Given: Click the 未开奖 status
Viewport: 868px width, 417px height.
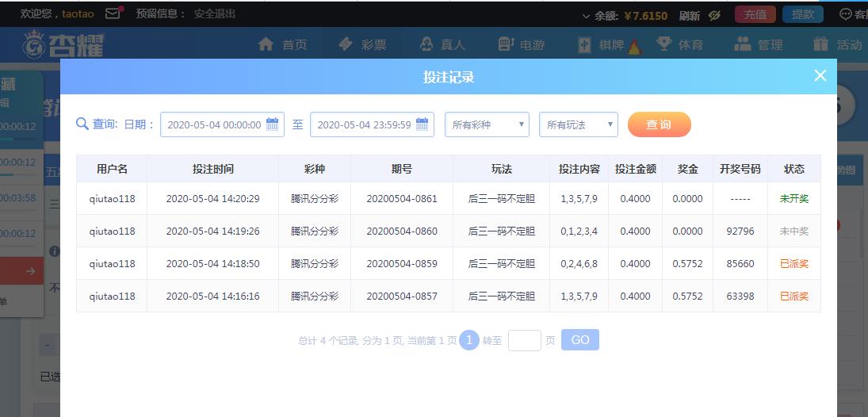Looking at the screenshot, I should (794, 199).
